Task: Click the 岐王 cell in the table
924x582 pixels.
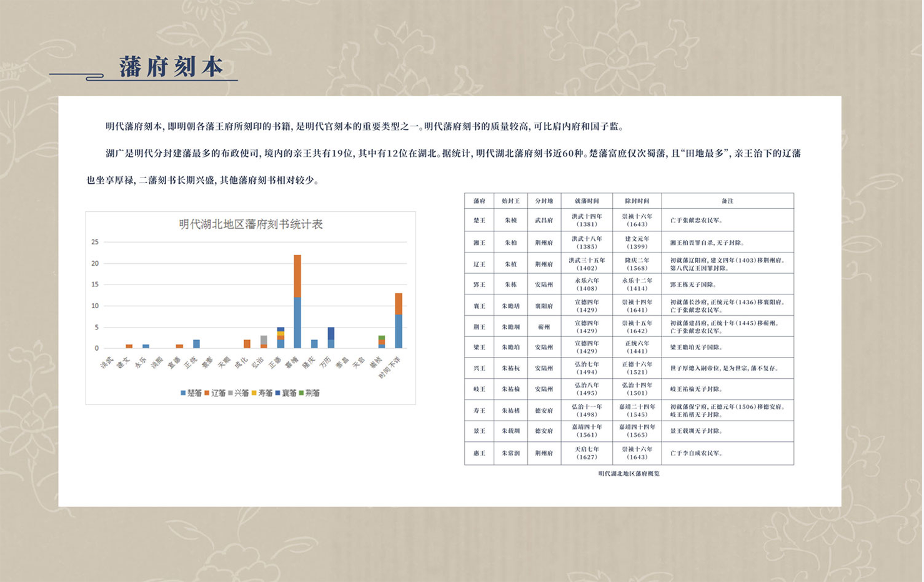Action: [x=479, y=389]
